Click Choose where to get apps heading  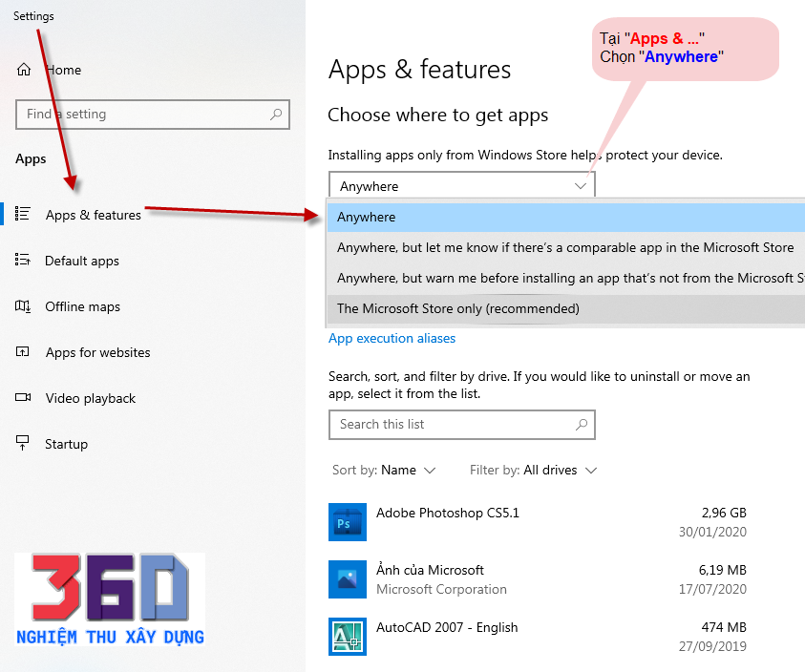(x=438, y=115)
